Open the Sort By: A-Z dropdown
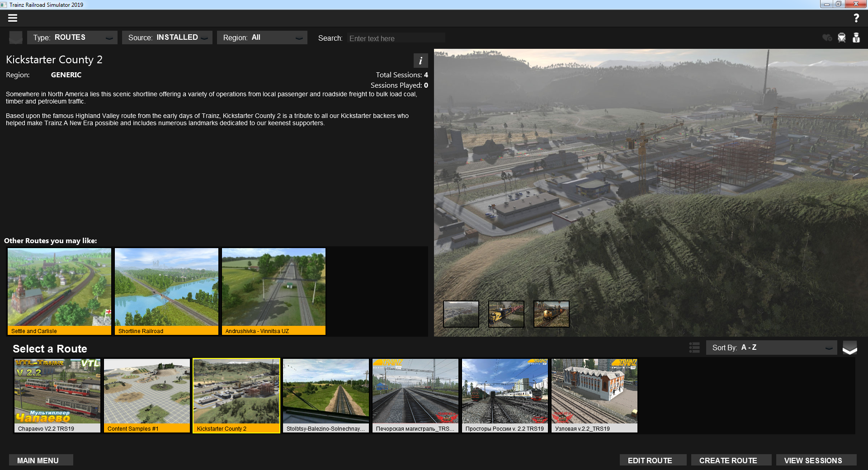The image size is (868, 470). coord(772,348)
